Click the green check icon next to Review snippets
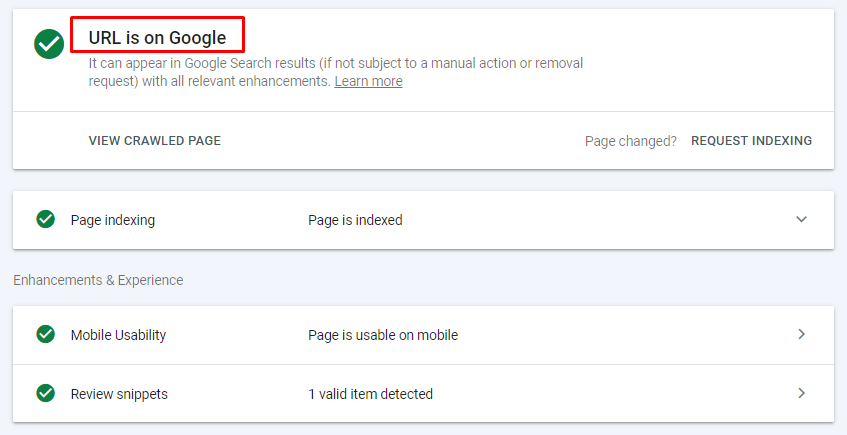847x435 pixels. point(45,393)
